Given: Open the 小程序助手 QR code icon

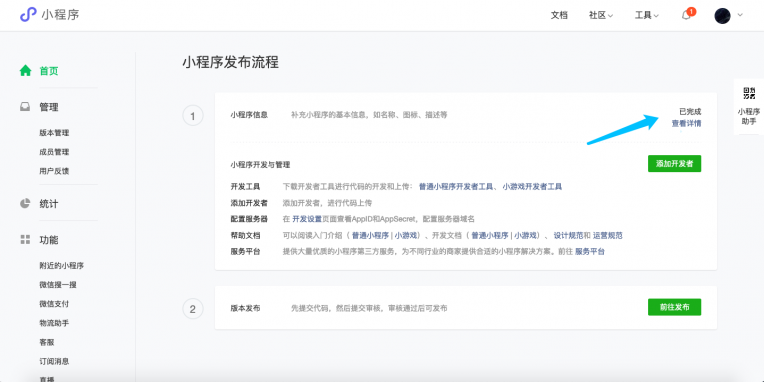Looking at the screenshot, I should click(x=749, y=94).
